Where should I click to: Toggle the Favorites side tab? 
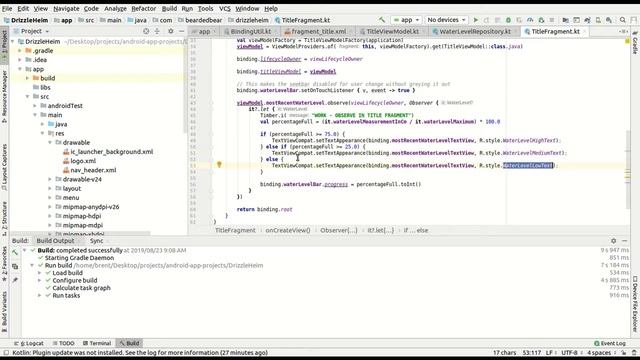tap(4, 263)
